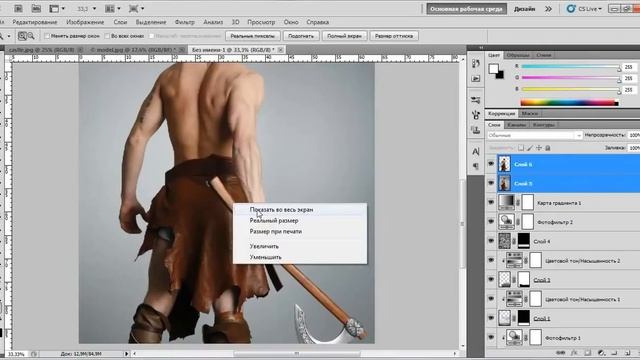Open the blend mode dropdown

(x=535, y=135)
